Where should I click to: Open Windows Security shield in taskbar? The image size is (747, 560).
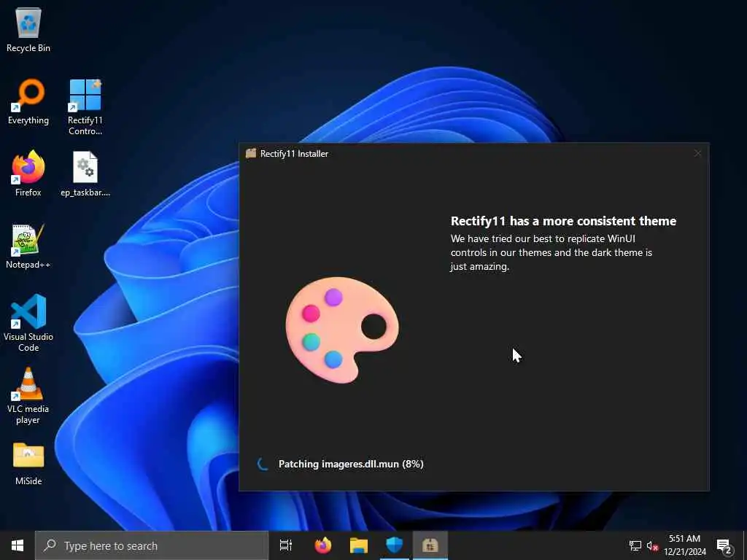[x=395, y=545]
